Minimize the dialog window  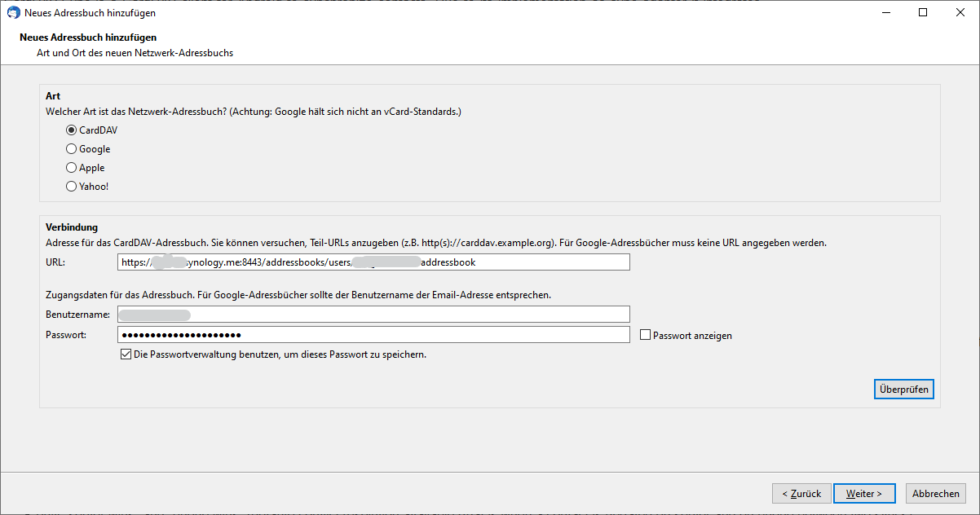886,12
